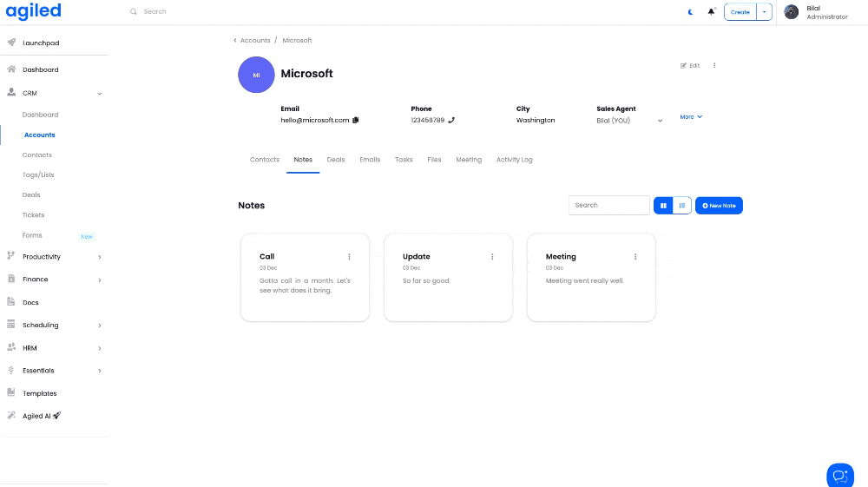Expand the Productivity section chevron
This screenshot has height=487, width=868.
coord(100,257)
